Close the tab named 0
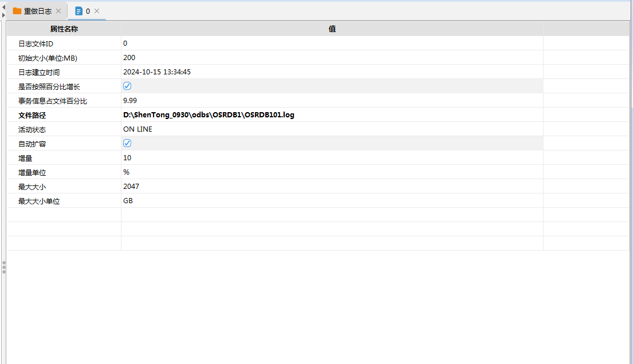 click(97, 11)
